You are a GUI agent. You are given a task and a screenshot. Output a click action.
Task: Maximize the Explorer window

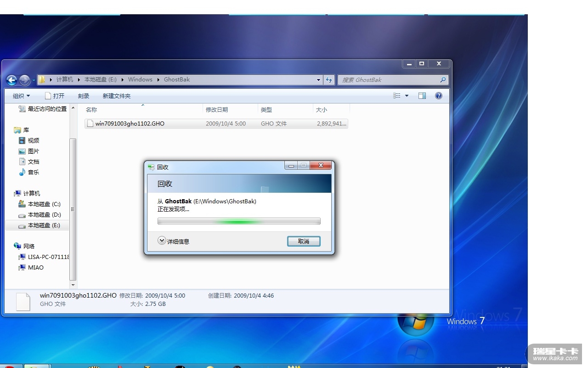pos(422,64)
